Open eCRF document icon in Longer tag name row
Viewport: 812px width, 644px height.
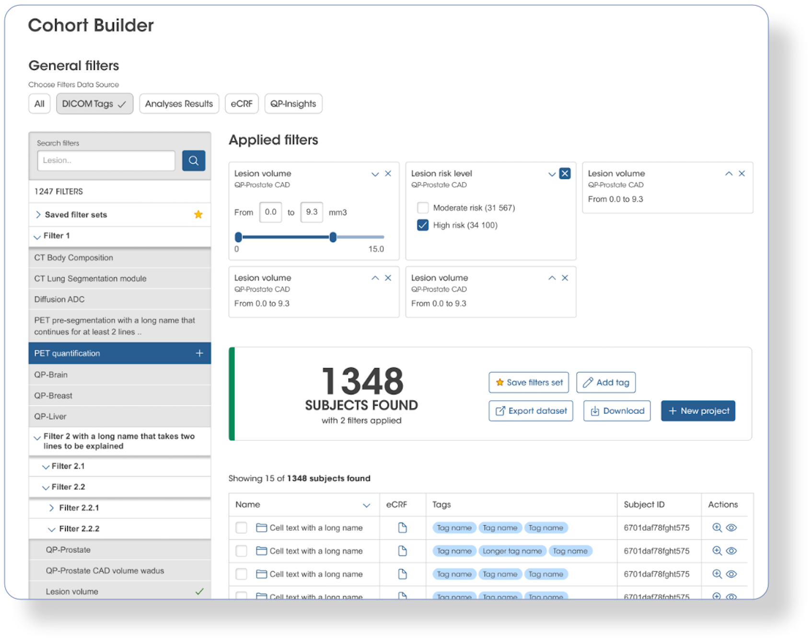click(403, 551)
